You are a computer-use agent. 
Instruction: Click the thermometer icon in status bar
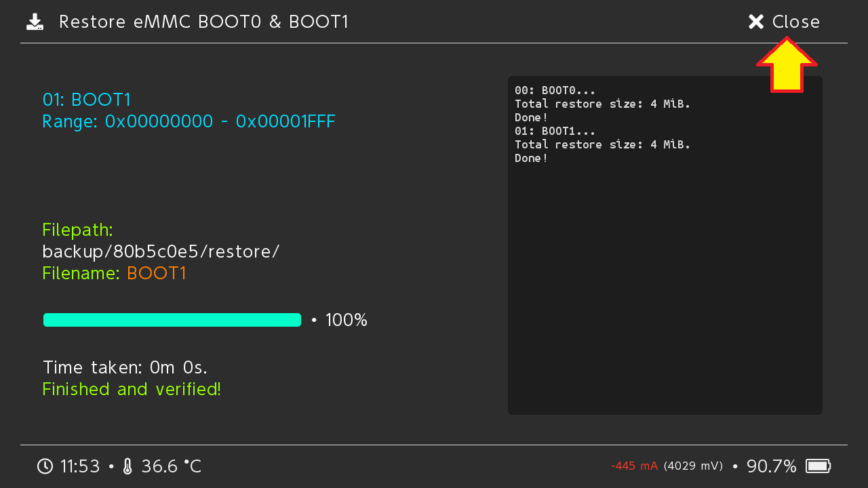click(x=127, y=466)
